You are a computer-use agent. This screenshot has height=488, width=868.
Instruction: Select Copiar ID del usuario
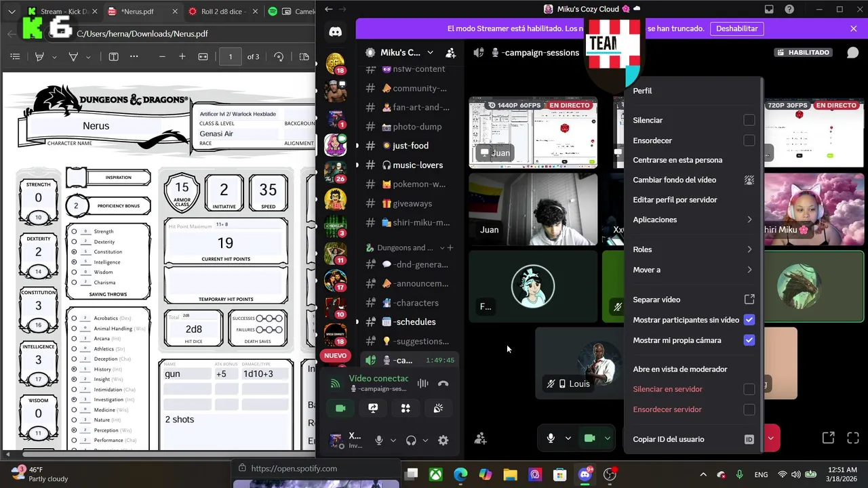(692, 439)
